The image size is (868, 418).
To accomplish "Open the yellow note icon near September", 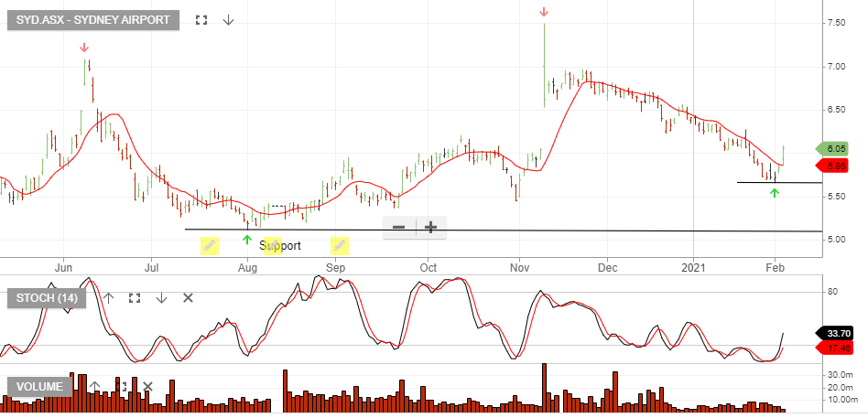I will [340, 246].
